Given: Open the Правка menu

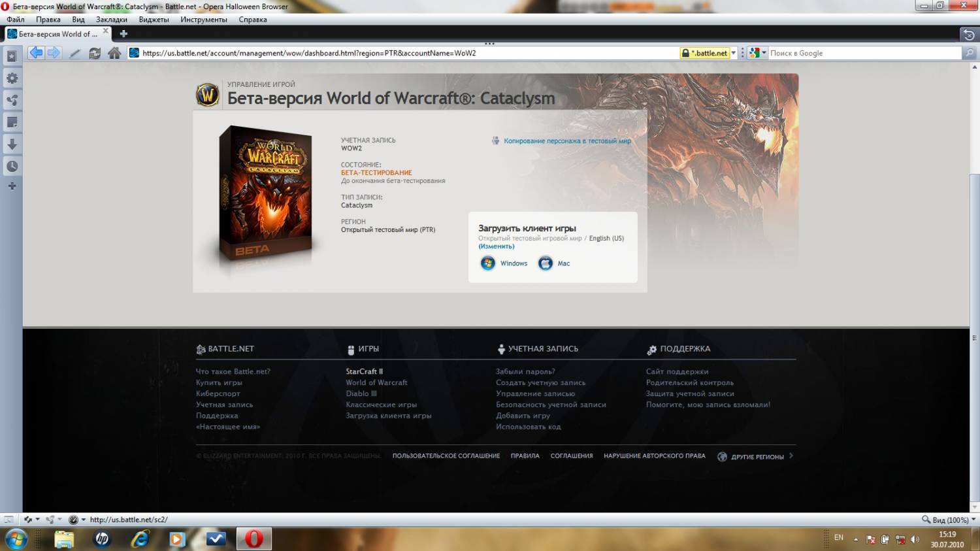Looking at the screenshot, I should (x=48, y=20).
